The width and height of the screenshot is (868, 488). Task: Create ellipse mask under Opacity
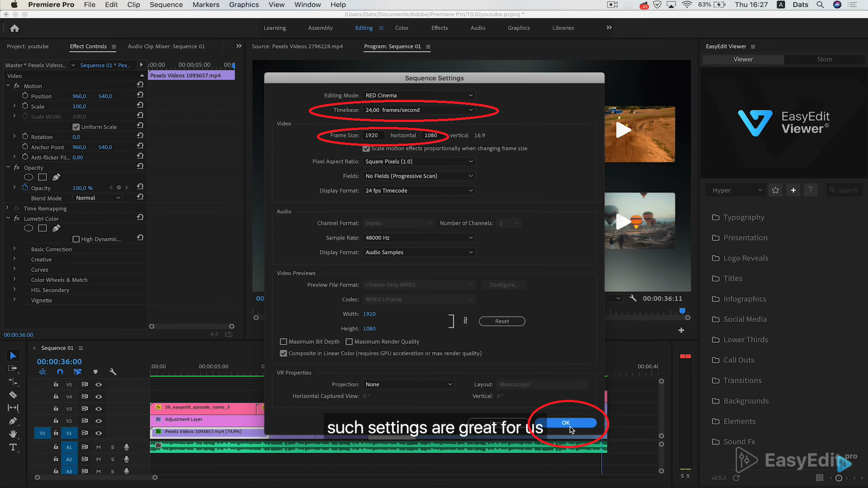coord(28,177)
